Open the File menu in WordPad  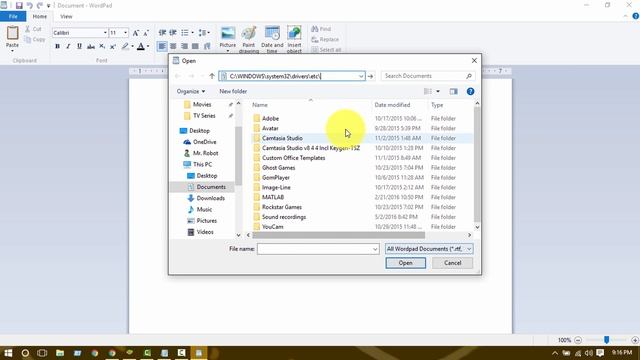13,16
